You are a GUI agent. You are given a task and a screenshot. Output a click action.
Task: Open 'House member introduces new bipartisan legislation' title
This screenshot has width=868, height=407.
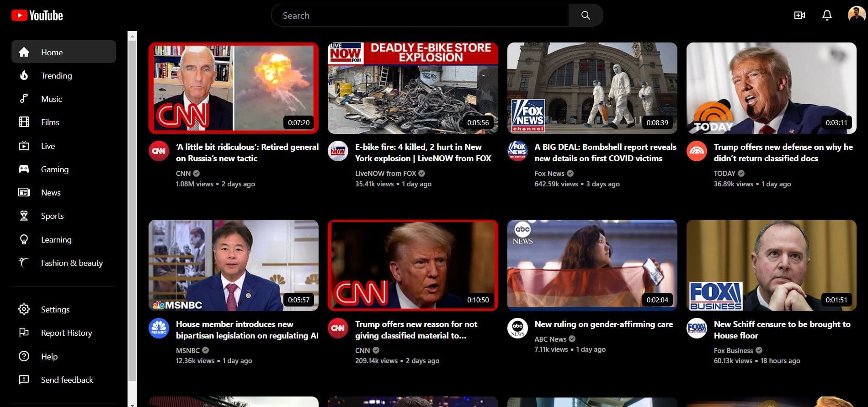coord(247,330)
